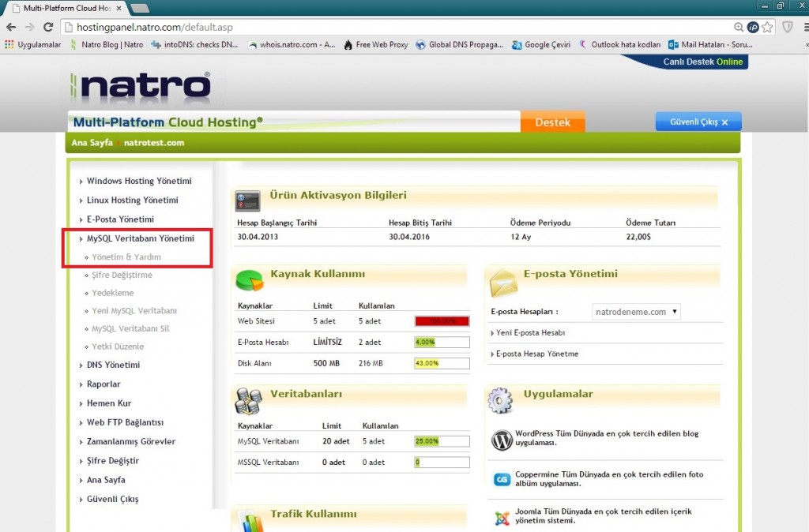
Task: Click Canlı Destek Online banner
Action: (x=702, y=62)
